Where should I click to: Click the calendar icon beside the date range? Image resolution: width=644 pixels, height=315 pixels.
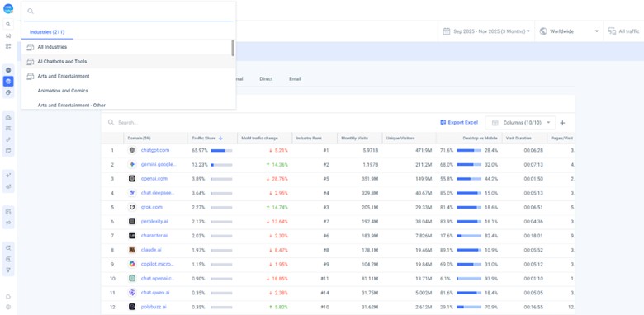pos(447,31)
